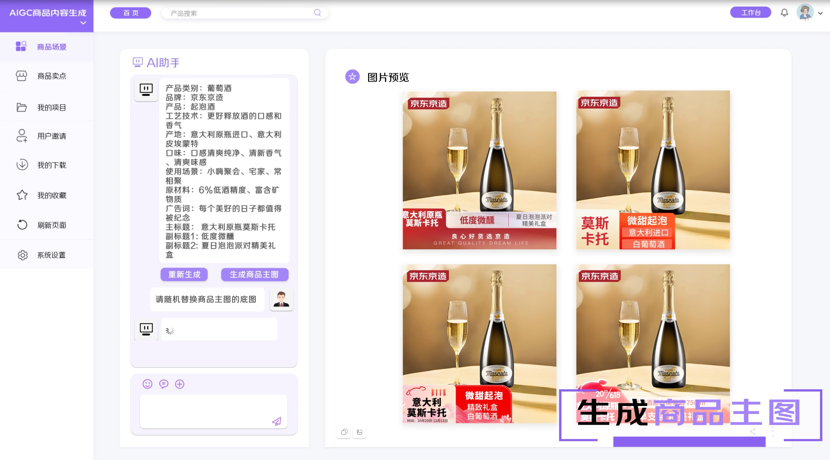Click the 重新生成 button

click(184, 274)
